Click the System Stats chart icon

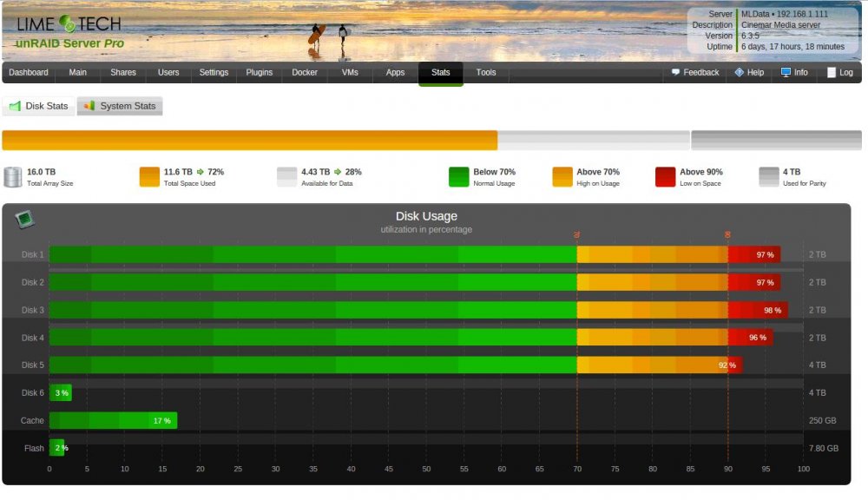89,105
